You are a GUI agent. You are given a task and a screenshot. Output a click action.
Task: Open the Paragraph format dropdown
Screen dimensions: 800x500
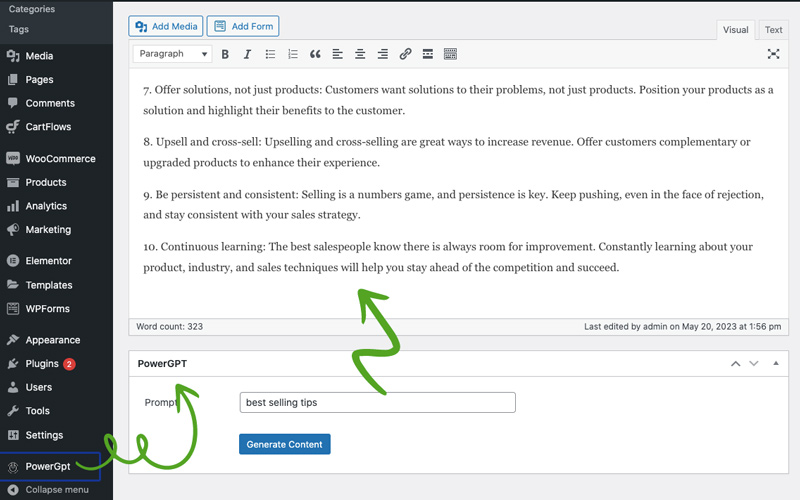pyautogui.click(x=174, y=54)
